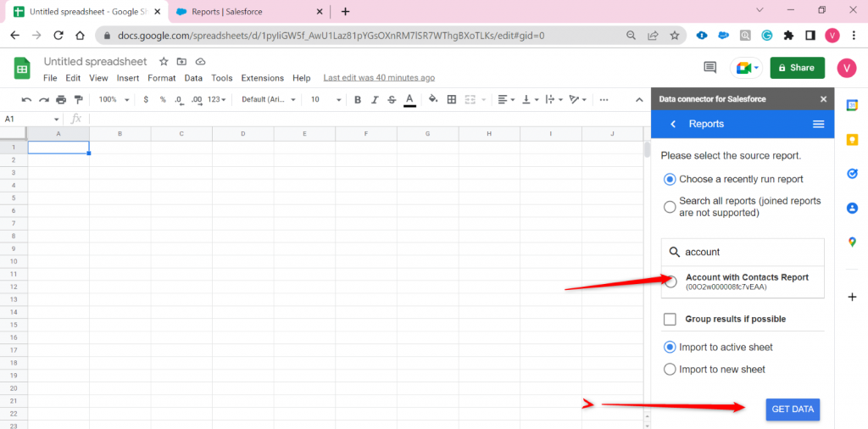This screenshot has height=429, width=868.
Task: Open the Data connector hamburger menu
Action: [x=818, y=124]
